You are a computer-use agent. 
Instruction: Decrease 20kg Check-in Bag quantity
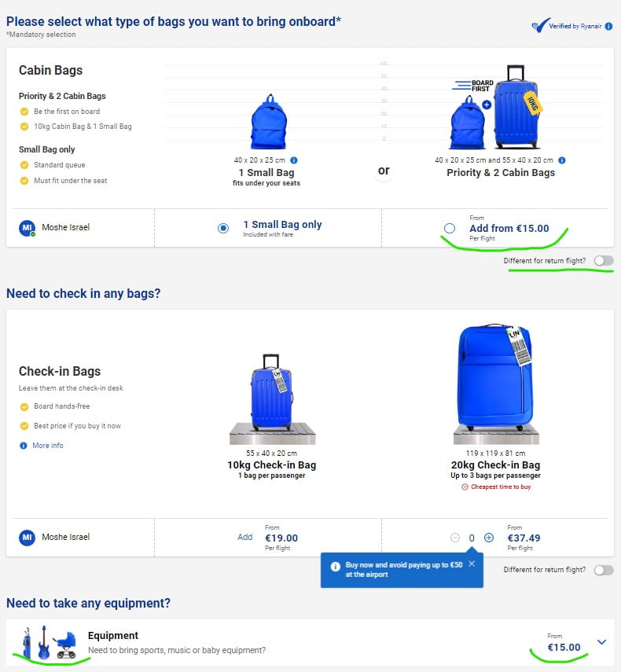pyautogui.click(x=455, y=538)
